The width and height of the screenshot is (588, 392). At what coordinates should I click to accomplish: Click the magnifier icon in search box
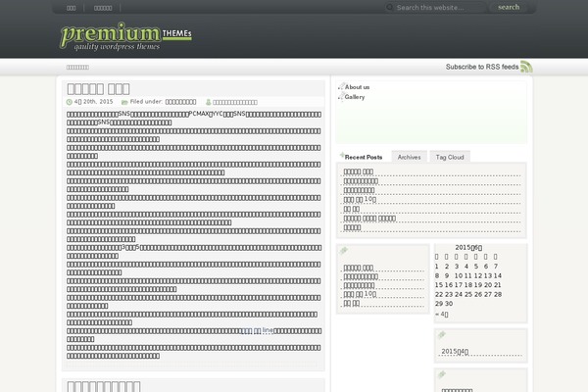pyautogui.click(x=390, y=7)
